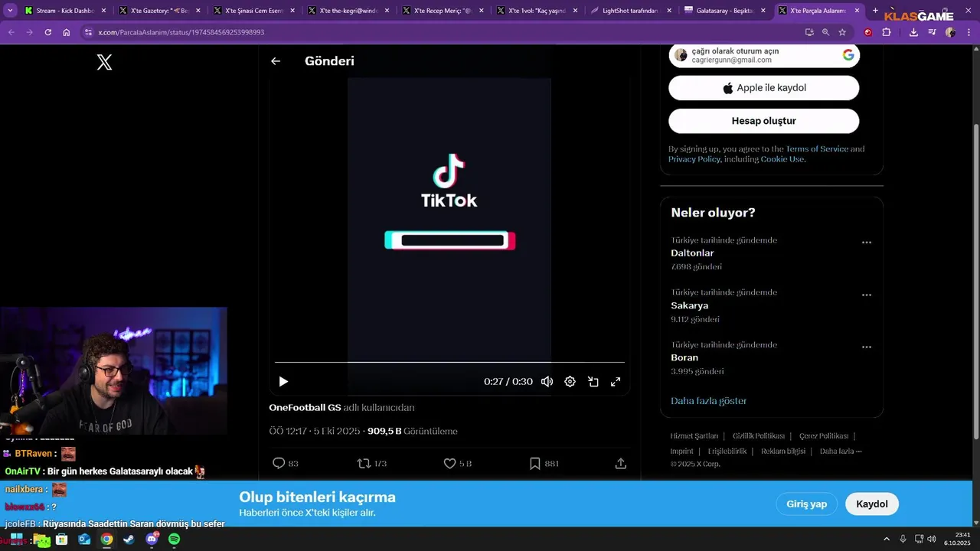
Task: Seek on the video progress bar
Action: [x=449, y=362]
